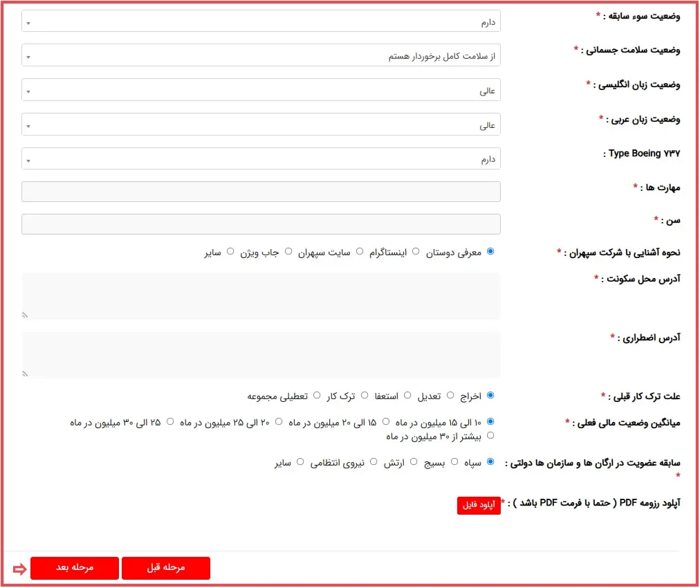Image resolution: width=700 pixels, height=588 pixels.
Task: Proceed with the مرحله بعد button
Action: pyautogui.click(x=75, y=568)
